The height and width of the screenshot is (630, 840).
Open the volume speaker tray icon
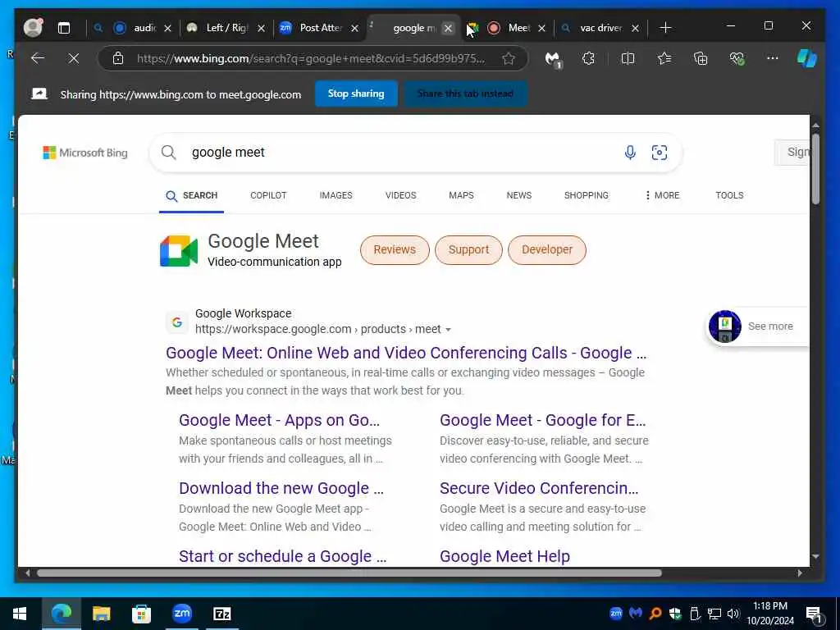click(x=733, y=614)
